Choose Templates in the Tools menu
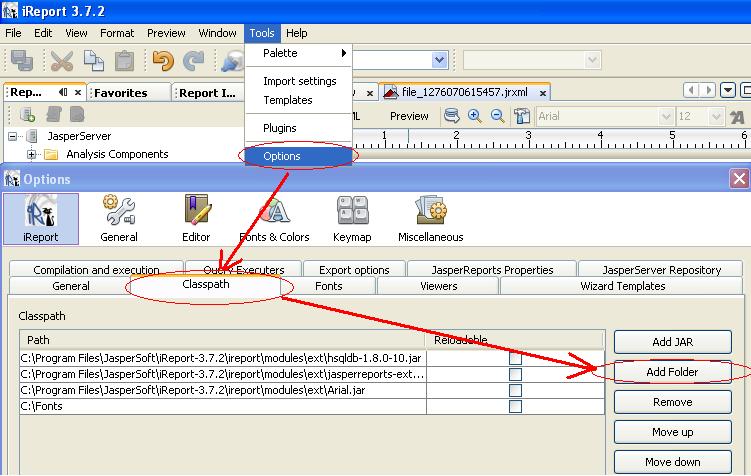The image size is (751, 476). pyautogui.click(x=298, y=100)
